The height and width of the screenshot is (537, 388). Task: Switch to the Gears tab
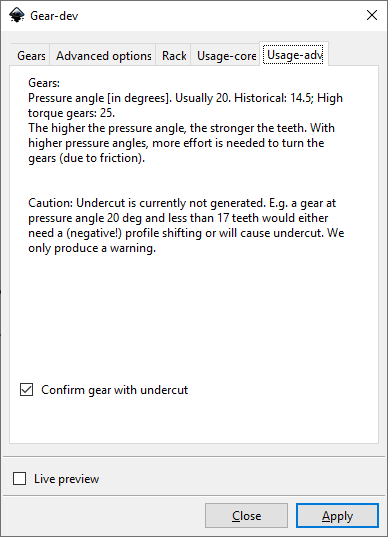pyautogui.click(x=31, y=55)
